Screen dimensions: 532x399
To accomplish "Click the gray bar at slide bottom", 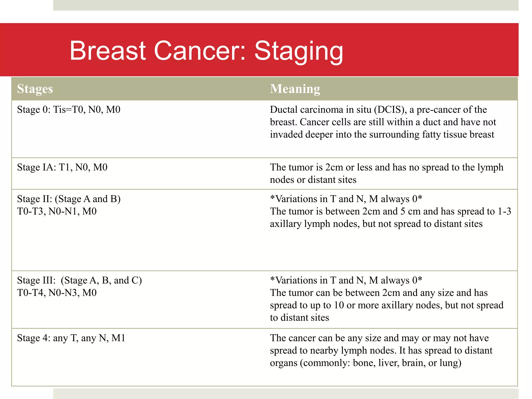I will [286, 394].
